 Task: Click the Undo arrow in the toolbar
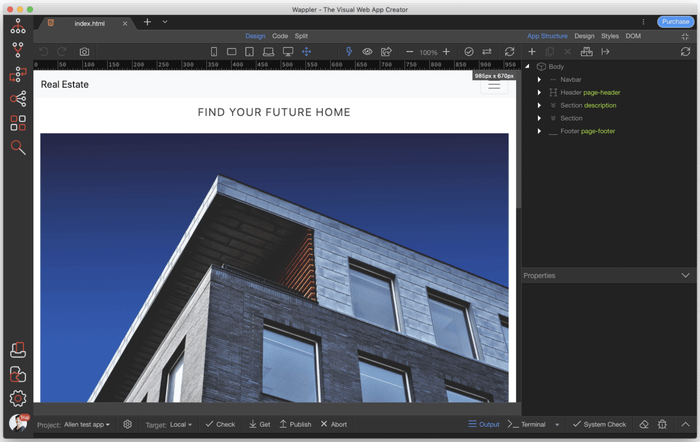click(43, 52)
